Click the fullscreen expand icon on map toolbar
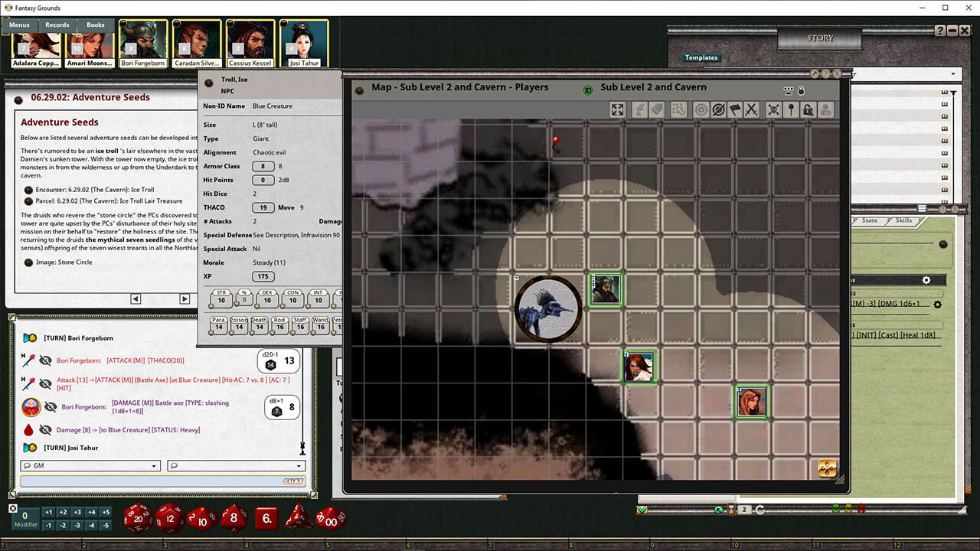The width and height of the screenshot is (980, 551). 617,110
